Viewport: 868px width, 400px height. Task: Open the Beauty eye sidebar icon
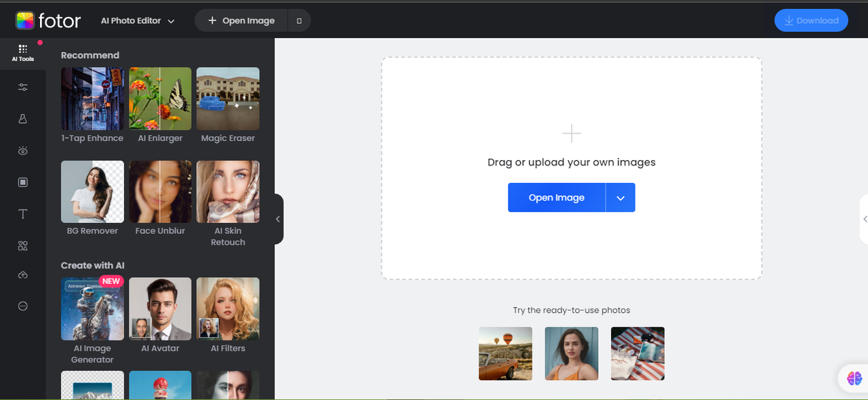pos(23,151)
